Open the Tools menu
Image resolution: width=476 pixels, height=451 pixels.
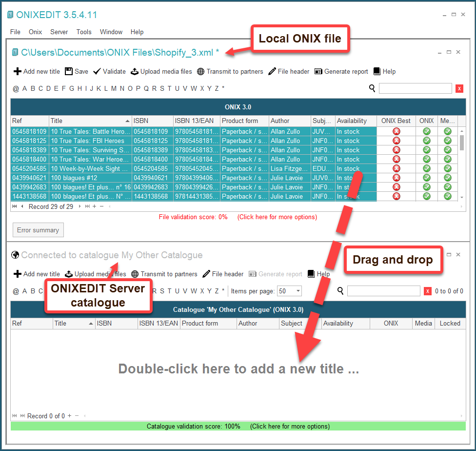pos(84,32)
